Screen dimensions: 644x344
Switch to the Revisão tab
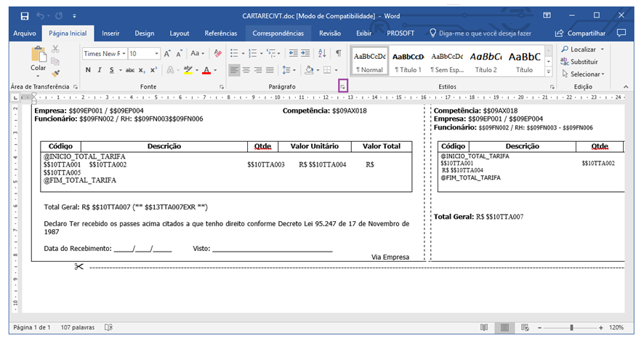point(330,33)
